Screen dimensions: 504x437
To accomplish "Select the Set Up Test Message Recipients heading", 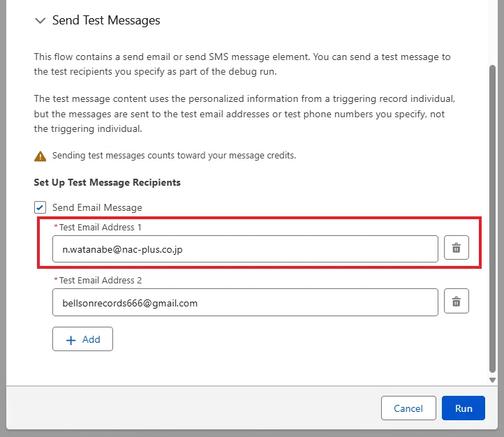I will tap(108, 182).
